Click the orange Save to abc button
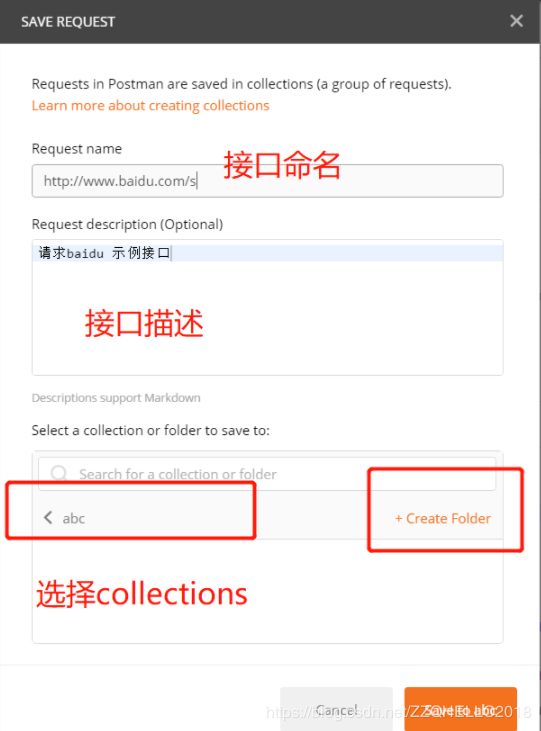Screen dimensions: 541x731 [x=460, y=710]
